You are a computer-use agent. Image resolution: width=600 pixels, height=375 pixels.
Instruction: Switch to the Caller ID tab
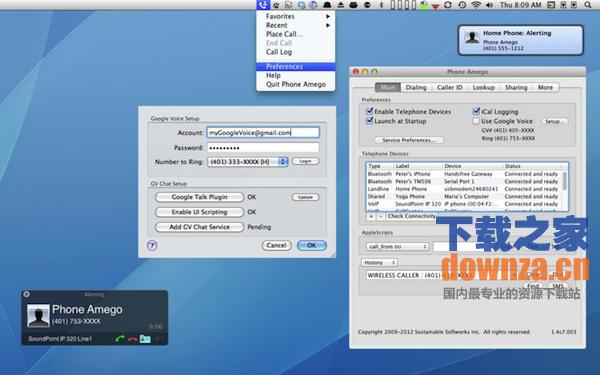pyautogui.click(x=450, y=87)
